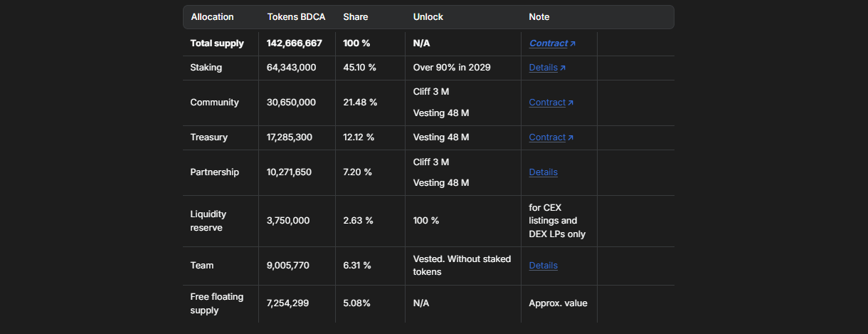Open the Total supply Contract link
Screen dimensions: 868x334
point(548,43)
